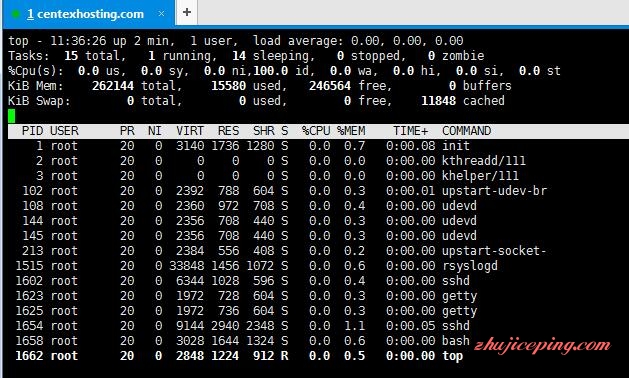Select the khelper/111 process name
The width and height of the screenshot is (629, 378).
[480, 176]
